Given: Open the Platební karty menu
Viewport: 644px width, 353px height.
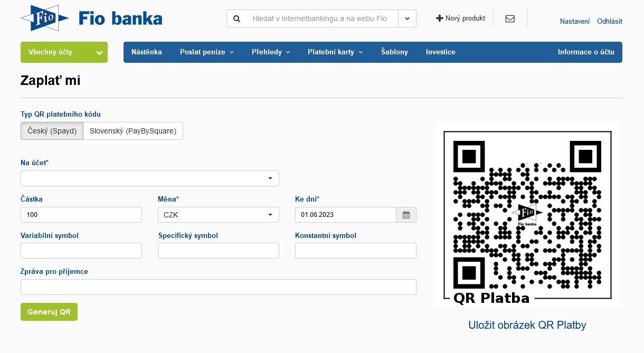Looking at the screenshot, I should tap(335, 52).
